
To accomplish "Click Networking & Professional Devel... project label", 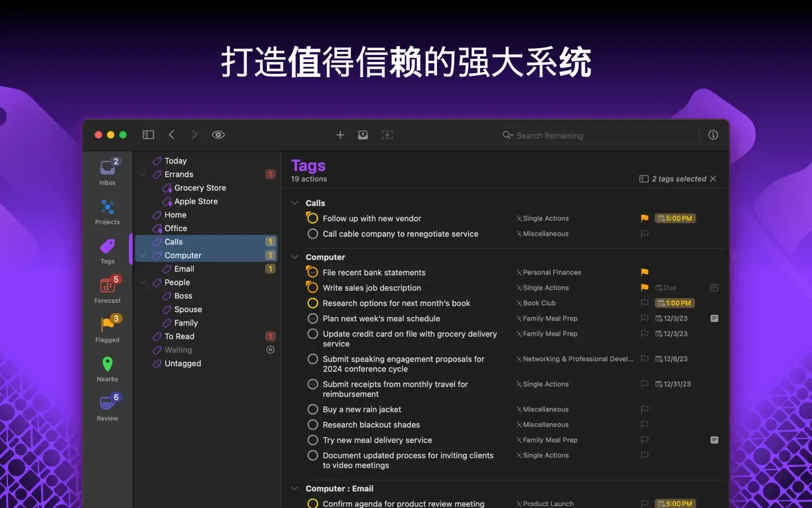I will click(x=575, y=359).
